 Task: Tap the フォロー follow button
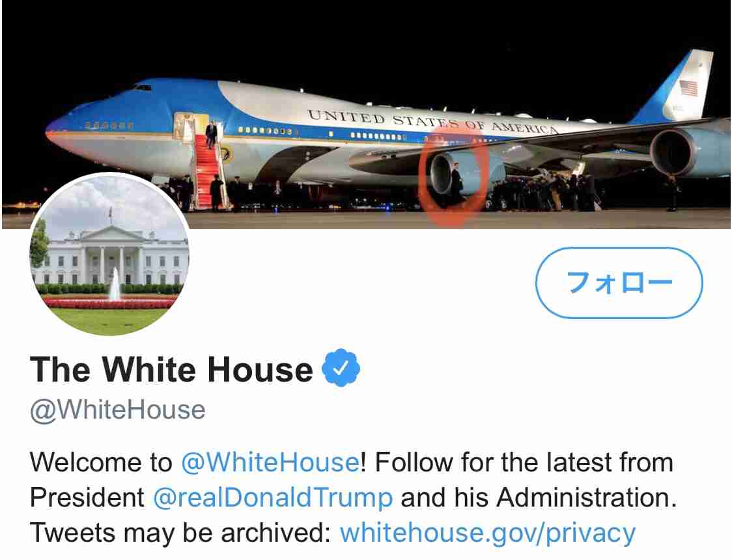click(619, 283)
